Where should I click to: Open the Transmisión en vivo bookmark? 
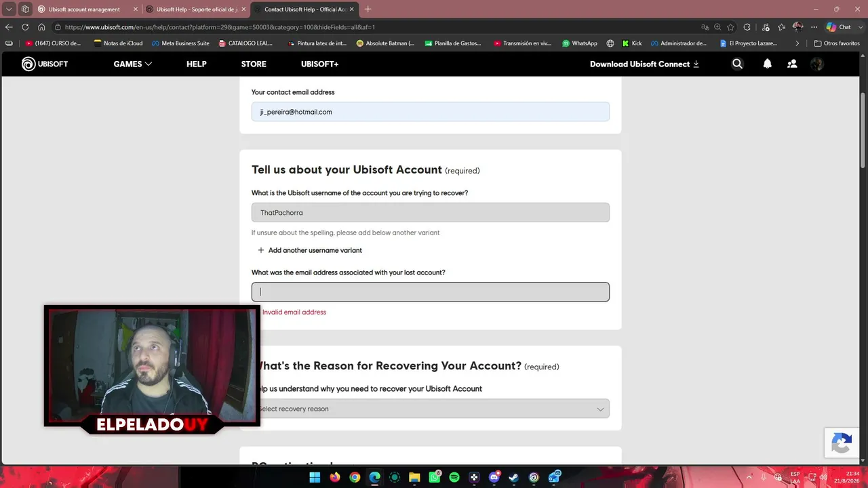(x=522, y=43)
